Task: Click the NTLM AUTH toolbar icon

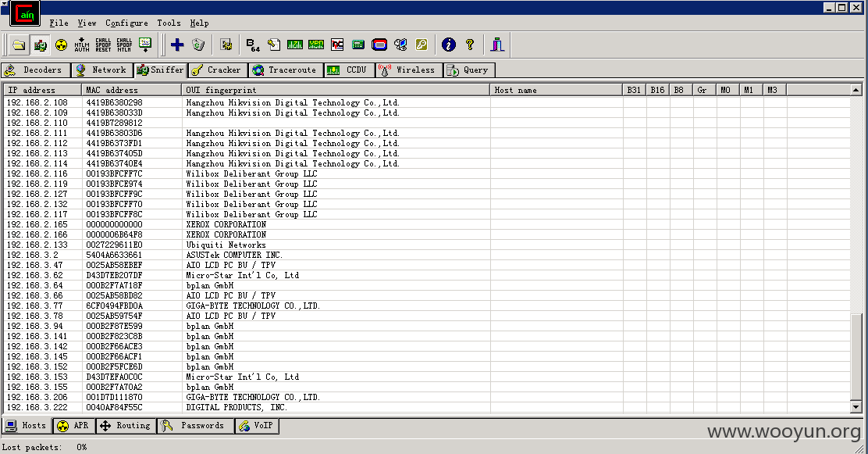Action: click(82, 45)
